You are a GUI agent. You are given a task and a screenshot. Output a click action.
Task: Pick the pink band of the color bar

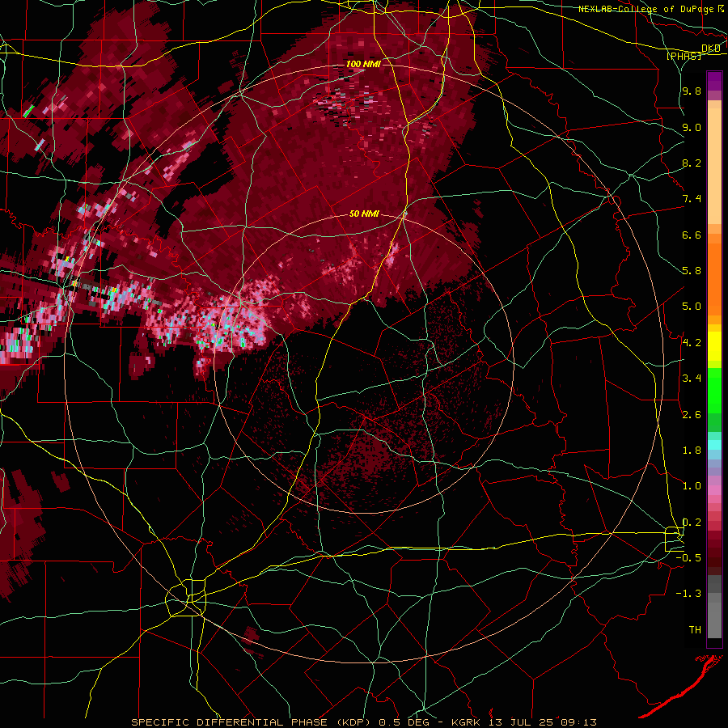714,490
